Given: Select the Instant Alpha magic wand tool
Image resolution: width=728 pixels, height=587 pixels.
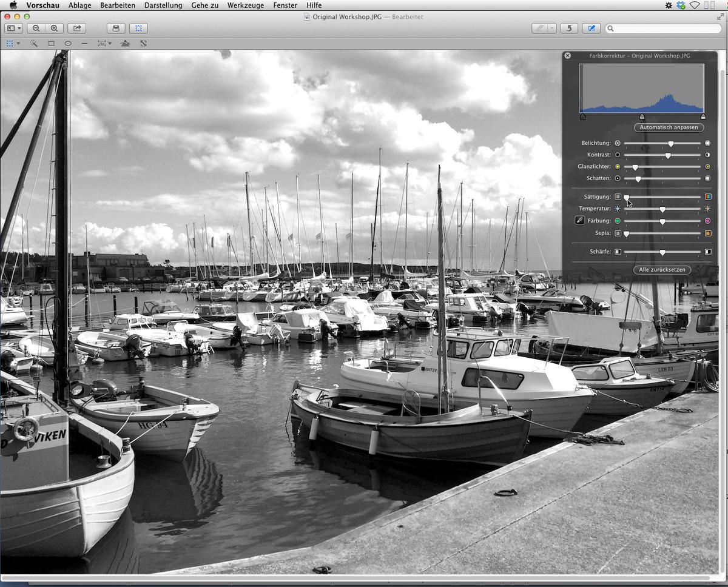Looking at the screenshot, I should [x=34, y=44].
